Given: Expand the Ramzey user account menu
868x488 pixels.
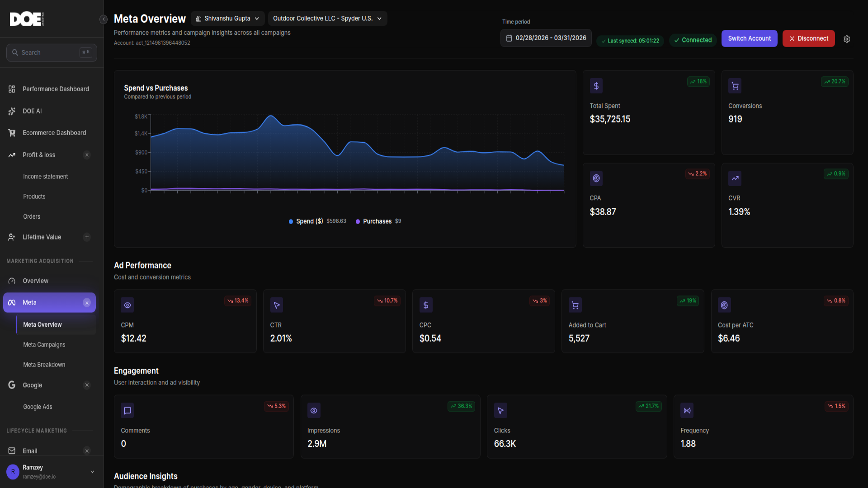Looking at the screenshot, I should (x=92, y=472).
